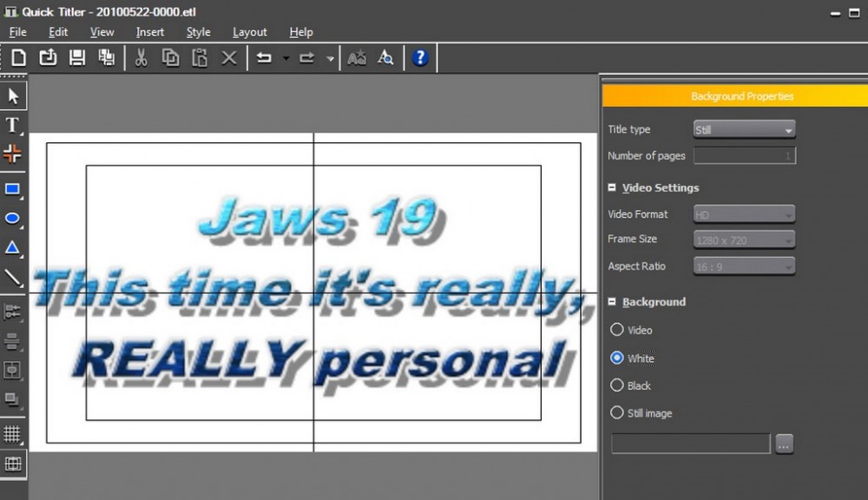Undo the last action
Screen dimensions: 868x500
click(x=264, y=57)
